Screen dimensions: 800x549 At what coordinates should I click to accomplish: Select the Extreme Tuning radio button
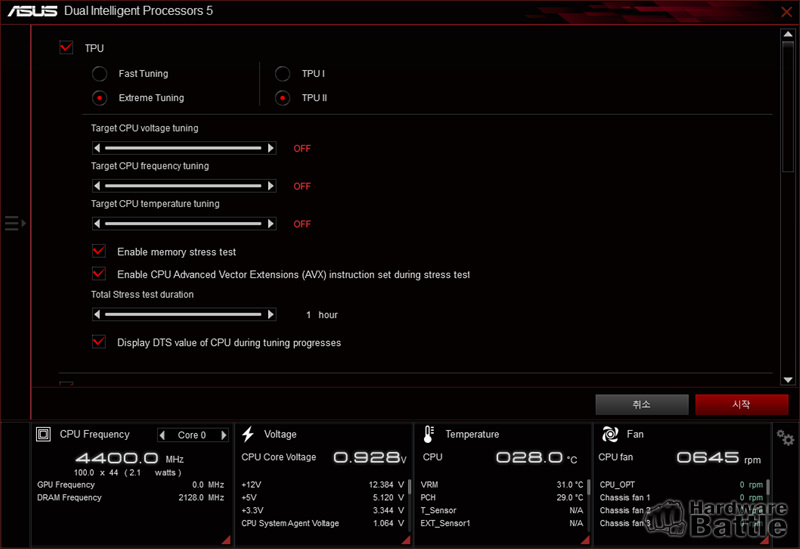(x=99, y=97)
